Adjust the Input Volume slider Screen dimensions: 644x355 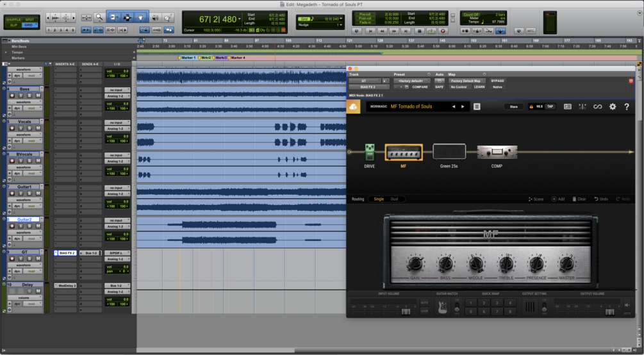point(406,312)
